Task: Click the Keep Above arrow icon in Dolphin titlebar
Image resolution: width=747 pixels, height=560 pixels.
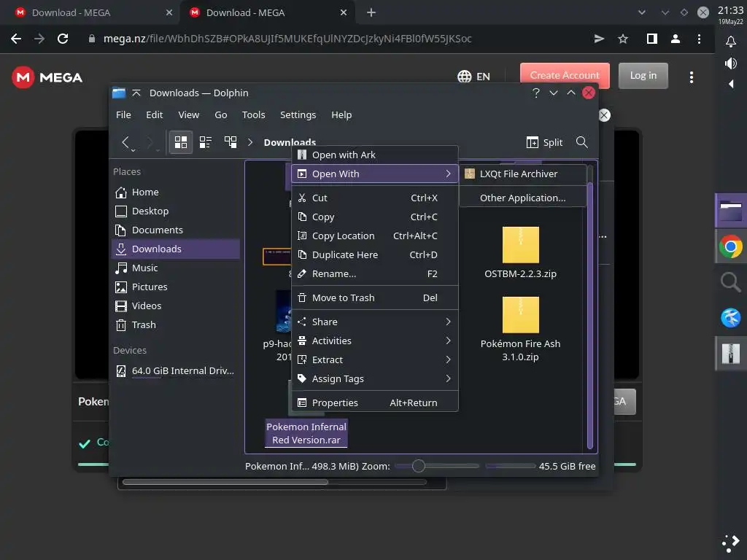Action: coord(136,93)
